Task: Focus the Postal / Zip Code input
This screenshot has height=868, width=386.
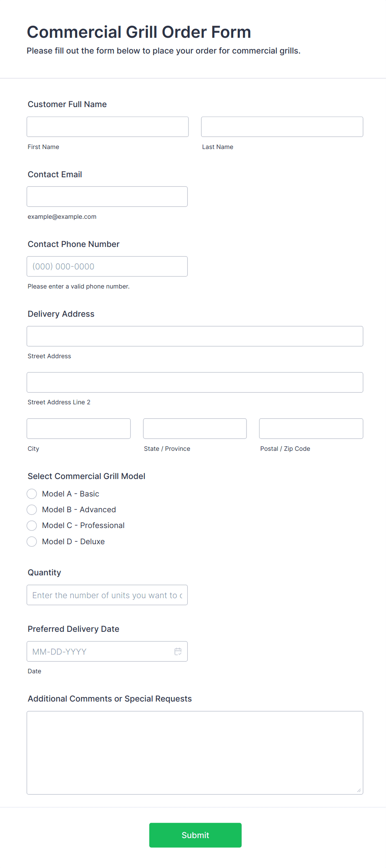Action: point(311,428)
